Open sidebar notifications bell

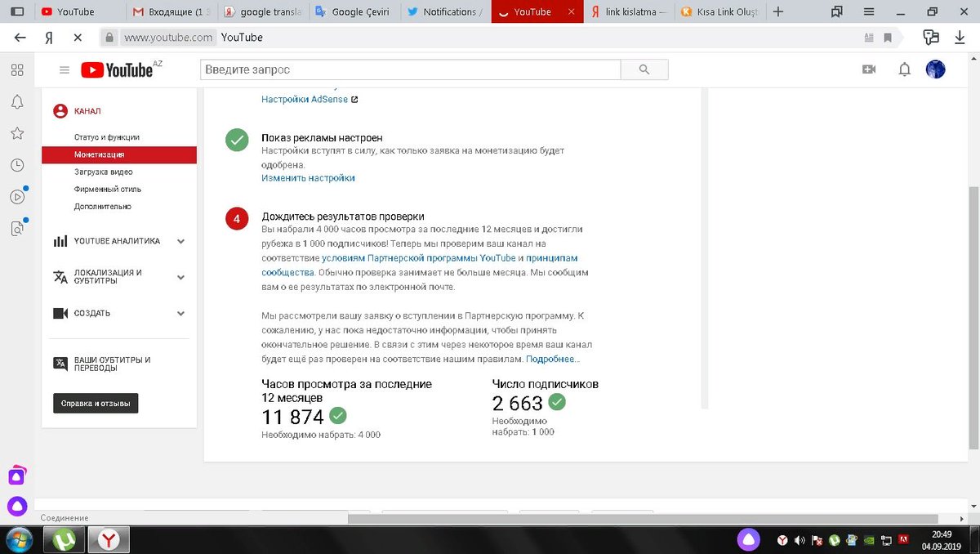click(x=17, y=101)
